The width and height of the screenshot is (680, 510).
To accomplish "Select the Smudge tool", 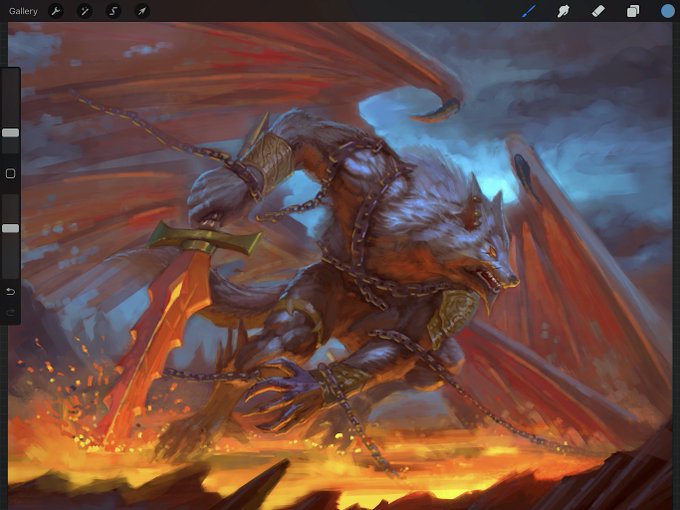I will [x=563, y=11].
